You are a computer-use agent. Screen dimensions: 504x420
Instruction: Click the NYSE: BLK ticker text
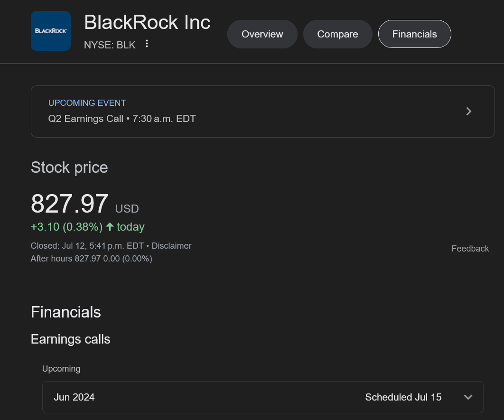[x=110, y=45]
